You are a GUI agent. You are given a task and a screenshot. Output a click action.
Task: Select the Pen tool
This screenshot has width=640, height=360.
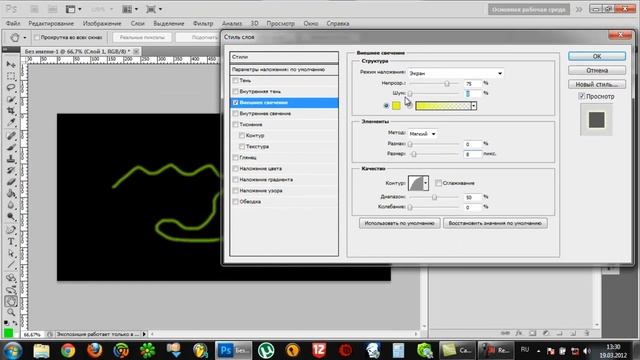point(11,230)
